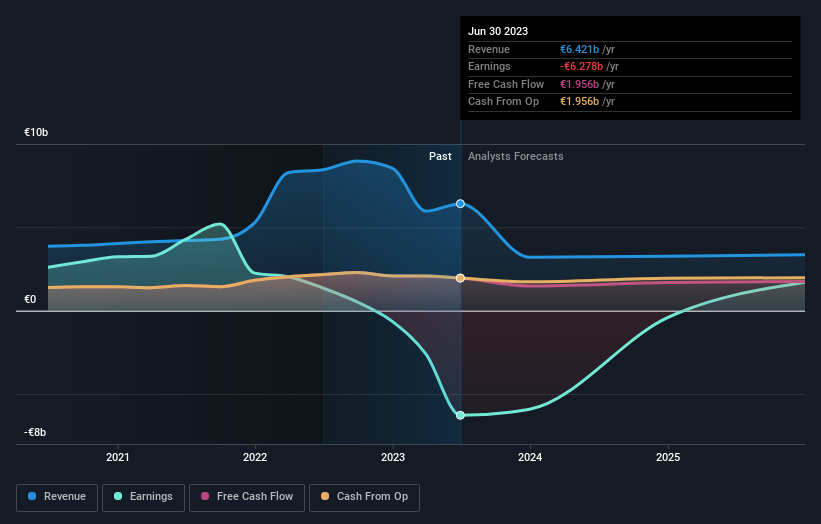Image resolution: width=821 pixels, height=524 pixels.
Task: Select the Revenue data point marker on blue line
Action: (x=460, y=204)
